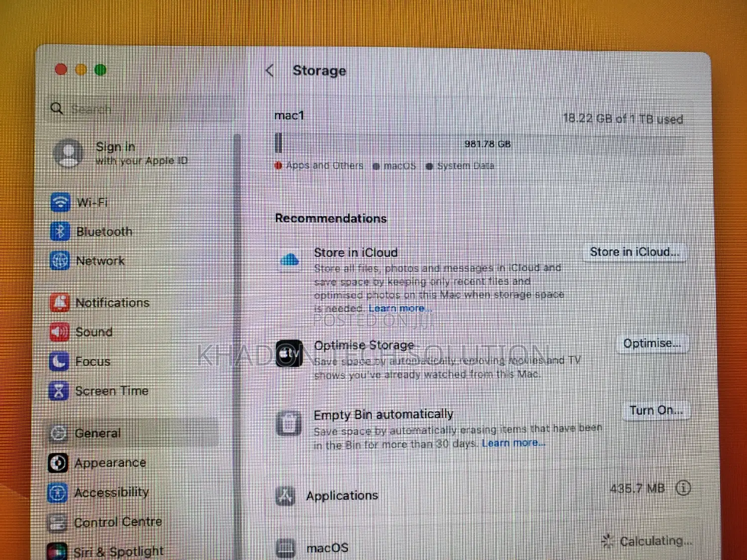Click the Notifications bell icon

(x=60, y=303)
